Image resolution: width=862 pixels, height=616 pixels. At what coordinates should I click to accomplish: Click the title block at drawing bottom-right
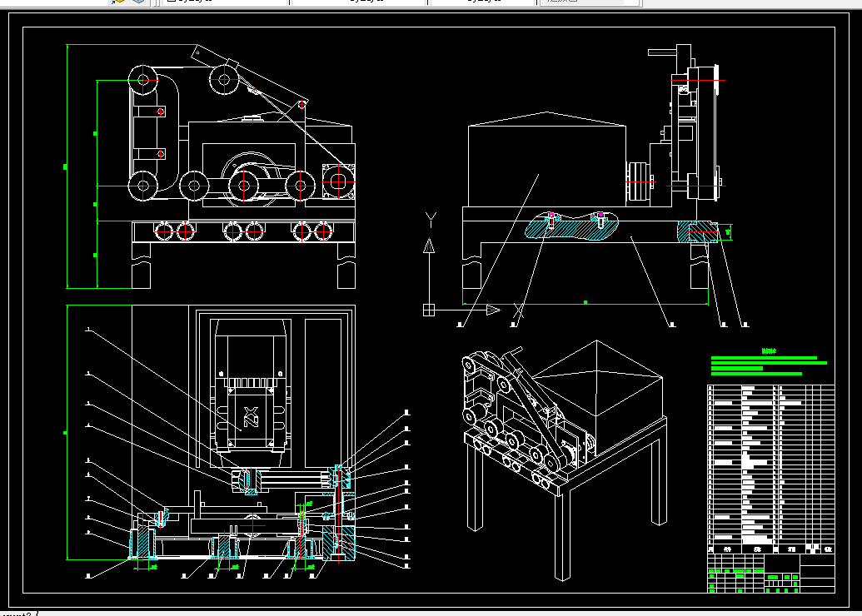click(770, 574)
